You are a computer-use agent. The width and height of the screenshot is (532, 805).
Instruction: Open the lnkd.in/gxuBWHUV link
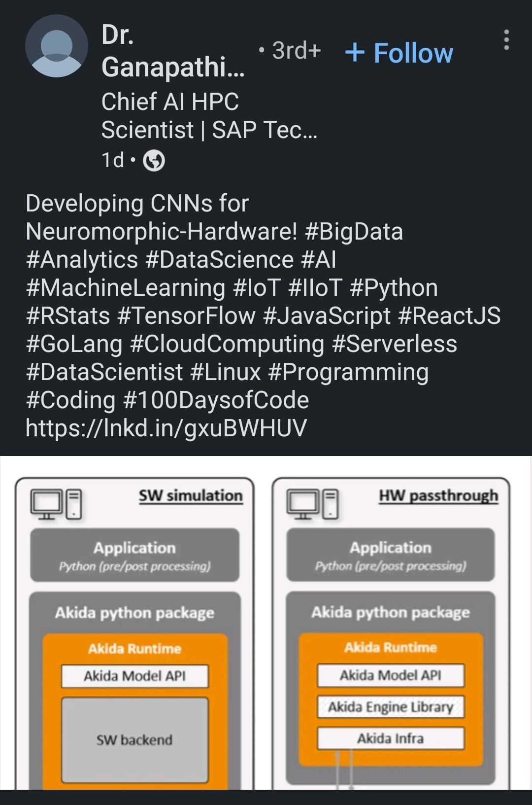[166, 428]
